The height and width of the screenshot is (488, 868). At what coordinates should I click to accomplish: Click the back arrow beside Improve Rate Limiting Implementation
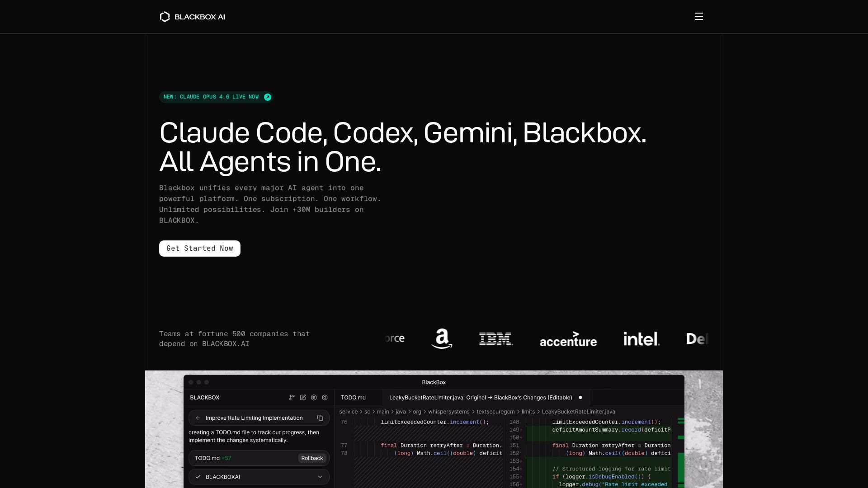(198, 418)
